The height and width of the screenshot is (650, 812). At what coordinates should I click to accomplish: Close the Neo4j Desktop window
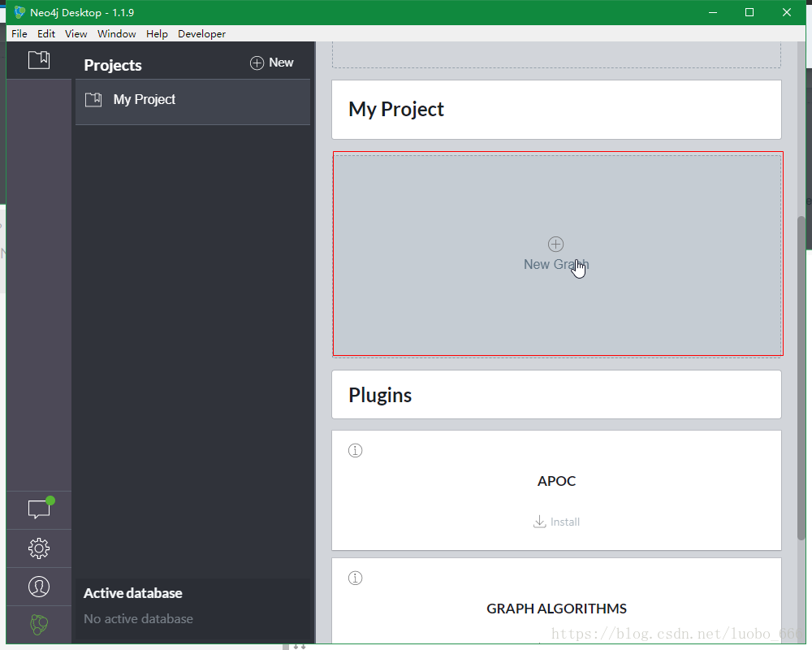[787, 12]
